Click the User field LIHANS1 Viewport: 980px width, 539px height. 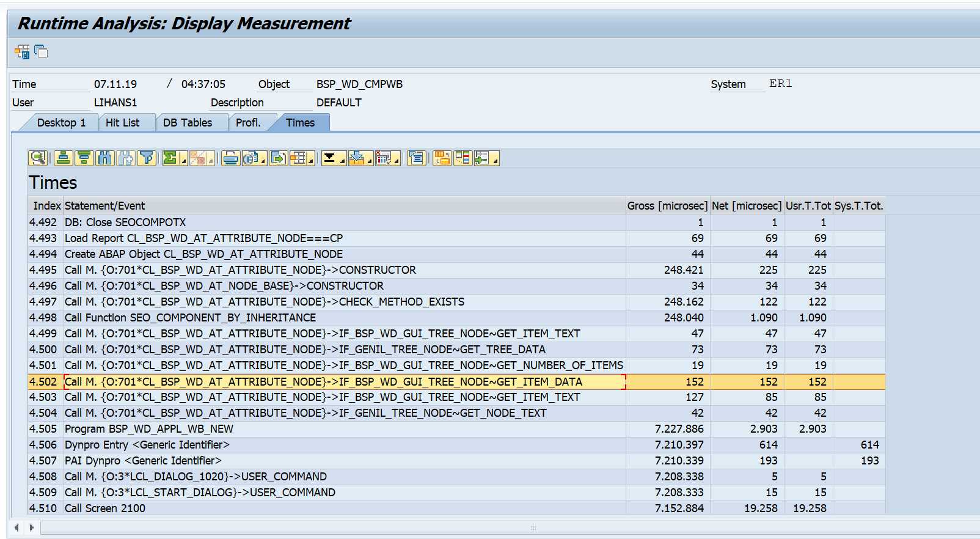tap(115, 103)
